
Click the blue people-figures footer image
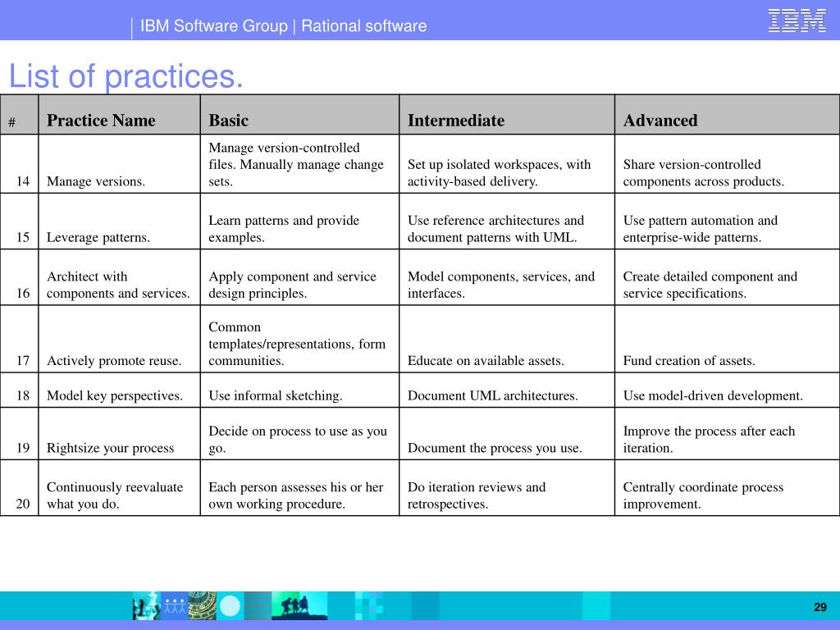coord(174,606)
